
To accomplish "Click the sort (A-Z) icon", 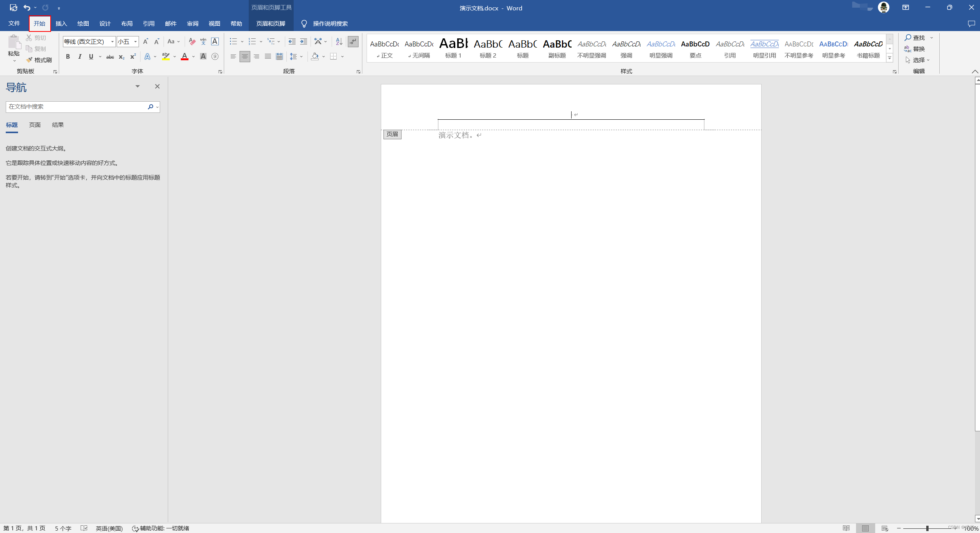I will (339, 41).
